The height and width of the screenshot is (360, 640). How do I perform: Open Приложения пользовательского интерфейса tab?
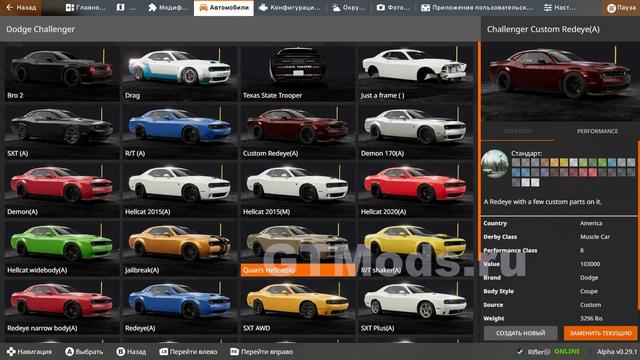point(476,8)
